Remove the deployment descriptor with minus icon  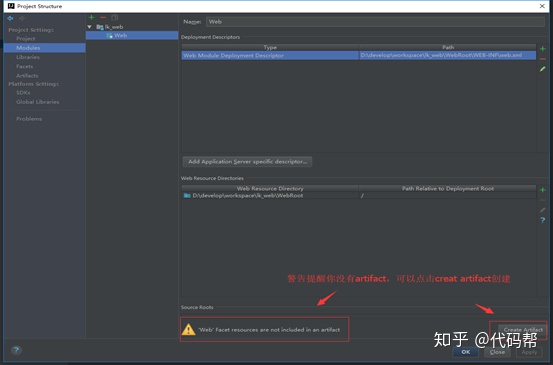coord(542,59)
